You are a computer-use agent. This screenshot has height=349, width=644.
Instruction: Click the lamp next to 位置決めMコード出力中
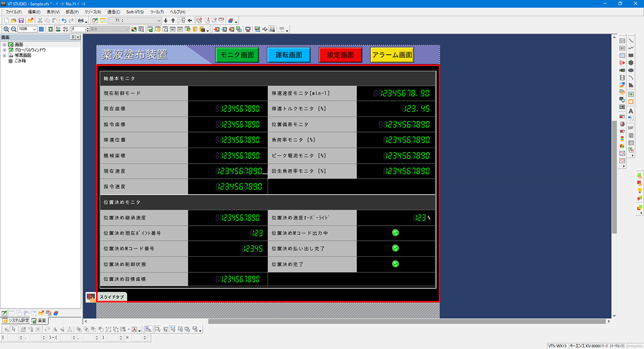tap(395, 232)
